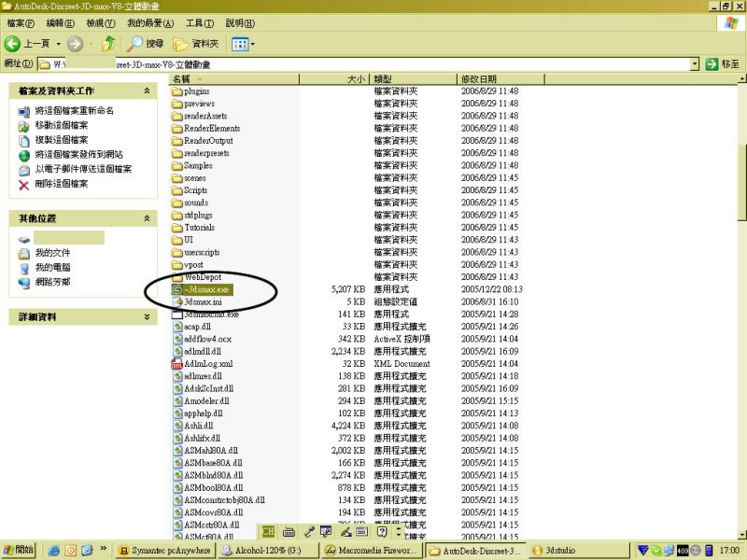The width and height of the screenshot is (747, 560).
Task: Expand the 詳細資料 panel
Action: [147, 316]
